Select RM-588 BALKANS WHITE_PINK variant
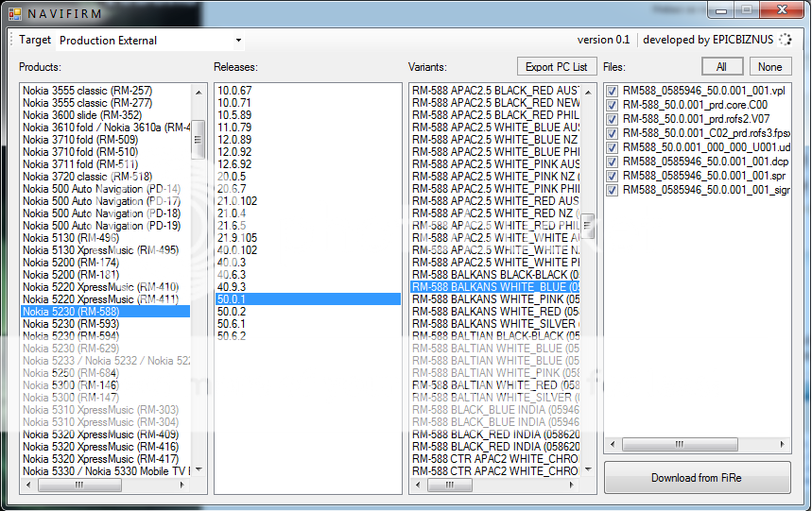This screenshot has height=511, width=812. [x=495, y=298]
